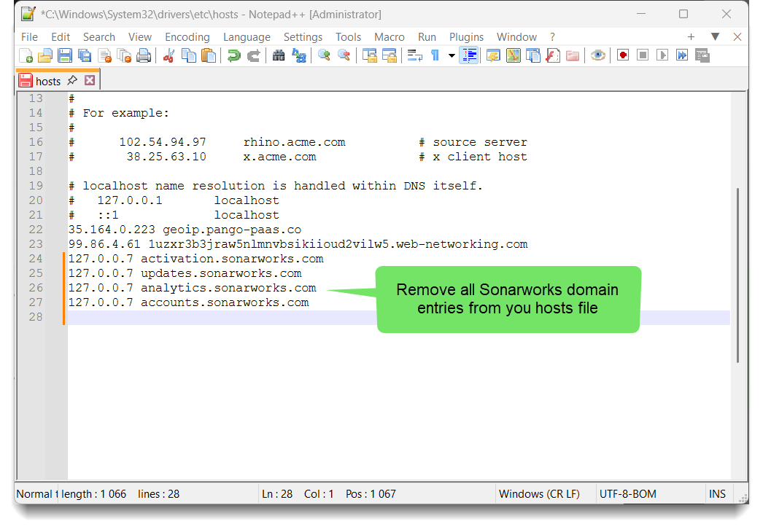Click Windows (CR LF) line ending selector
The height and width of the screenshot is (532, 763).
(x=539, y=494)
